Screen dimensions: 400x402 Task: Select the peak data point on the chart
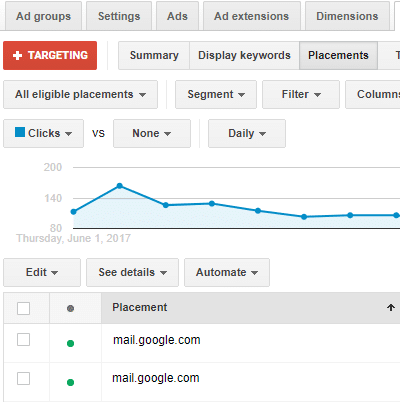(120, 186)
